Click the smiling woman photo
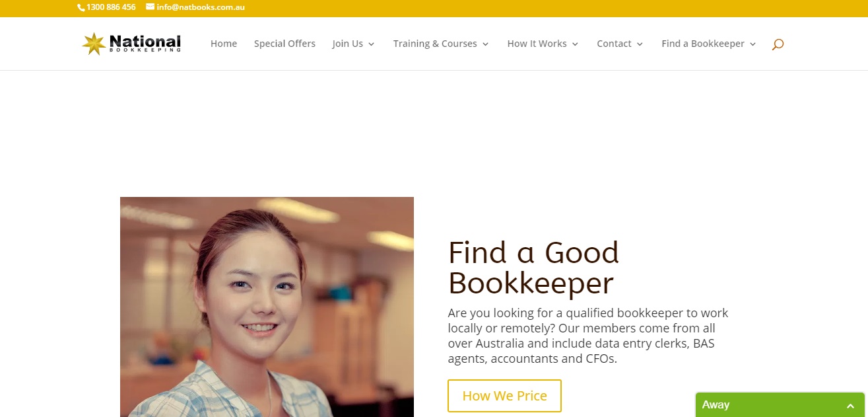 (267, 307)
